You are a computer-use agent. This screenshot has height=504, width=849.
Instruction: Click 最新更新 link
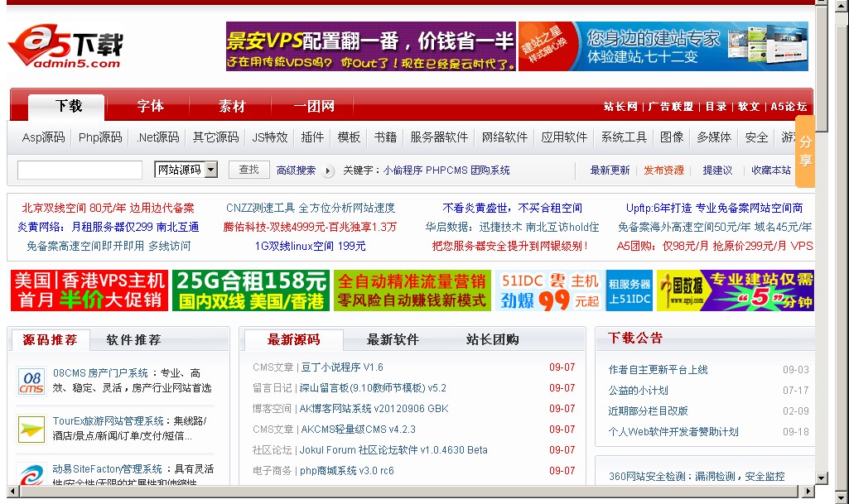610,170
